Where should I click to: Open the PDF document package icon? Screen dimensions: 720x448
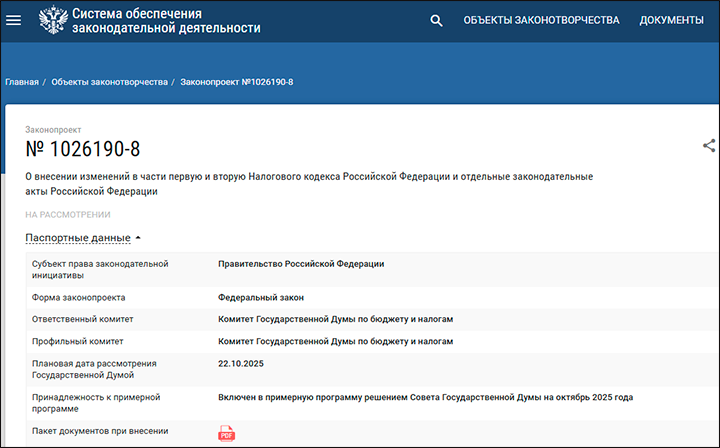click(227, 433)
